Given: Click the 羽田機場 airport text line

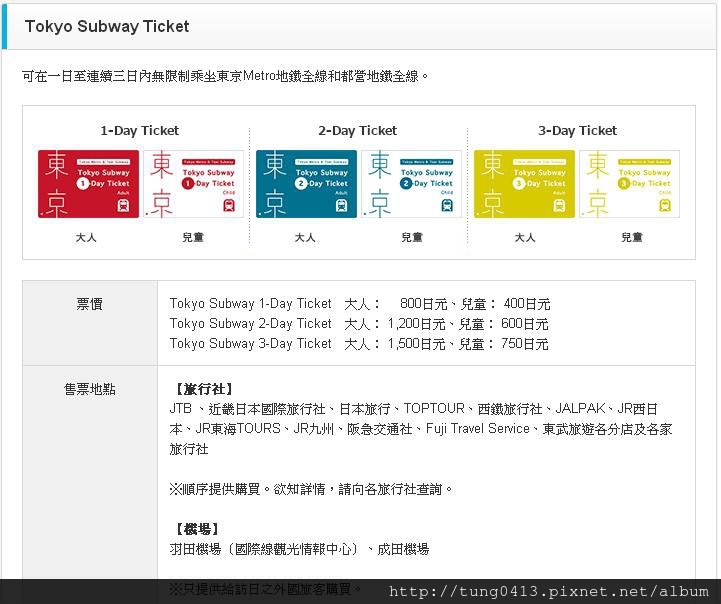Looking at the screenshot, I should [x=299, y=549].
